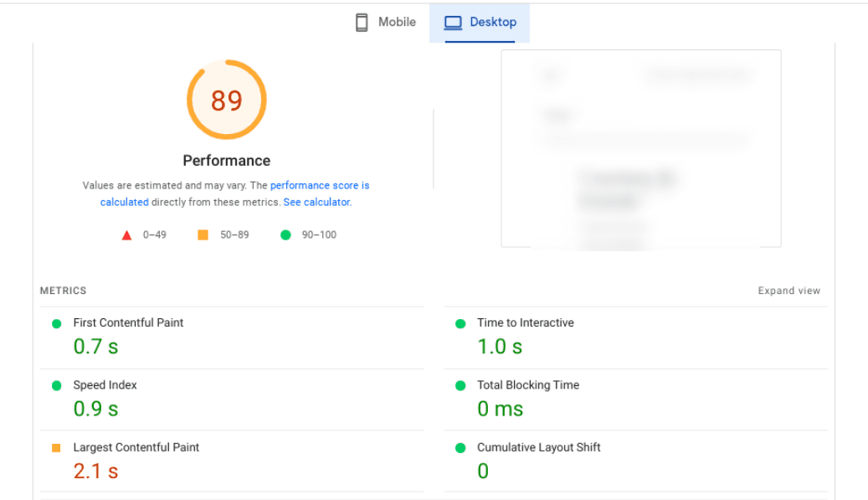Click the desktop monitor icon on Desktop tab
Viewport: 868px width, 500px height.
[453, 22]
